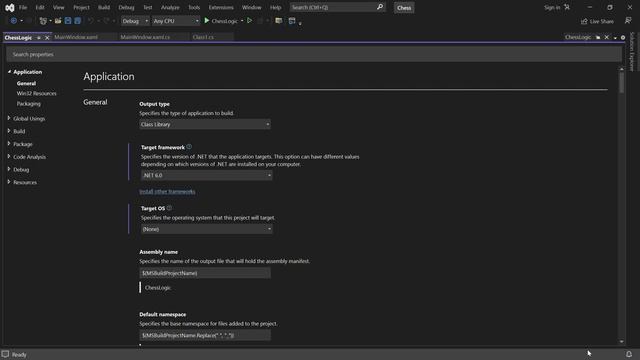Click the Open File folder icon

58,21
